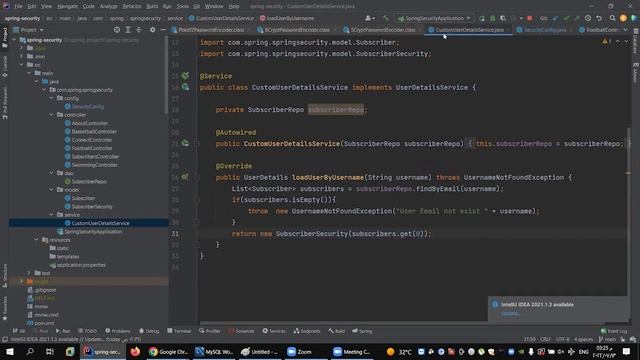Hide the Project panel with minus icon
640x360 pixels.
pyautogui.click(x=163, y=30)
